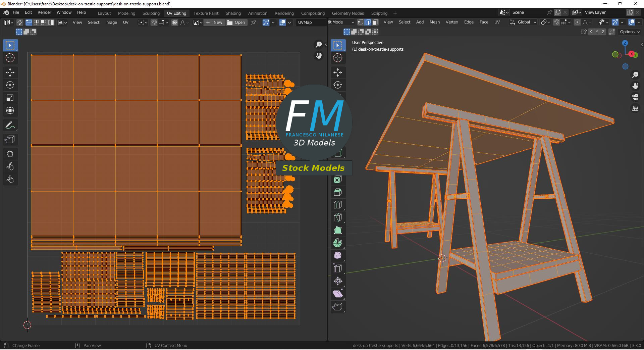Select the UV editor Move tool
The height and width of the screenshot is (350, 644).
tap(10, 72)
